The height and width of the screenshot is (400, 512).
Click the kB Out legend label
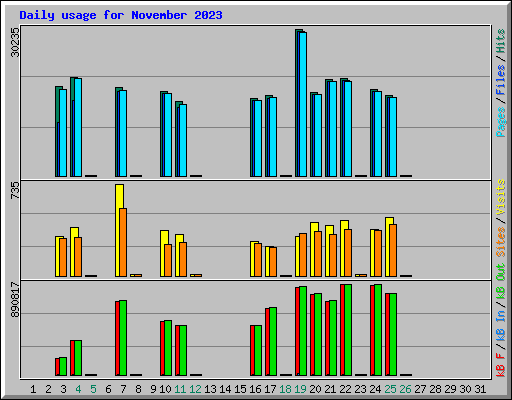pyautogui.click(x=501, y=282)
